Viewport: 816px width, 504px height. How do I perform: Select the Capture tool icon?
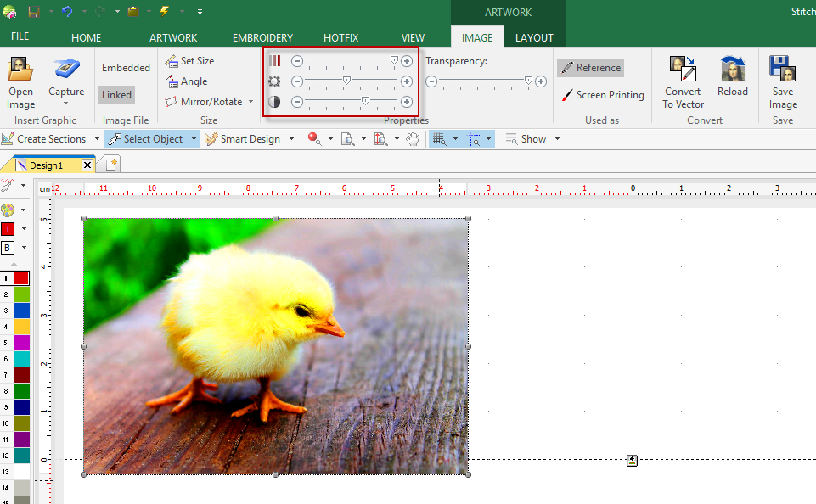pyautogui.click(x=66, y=69)
